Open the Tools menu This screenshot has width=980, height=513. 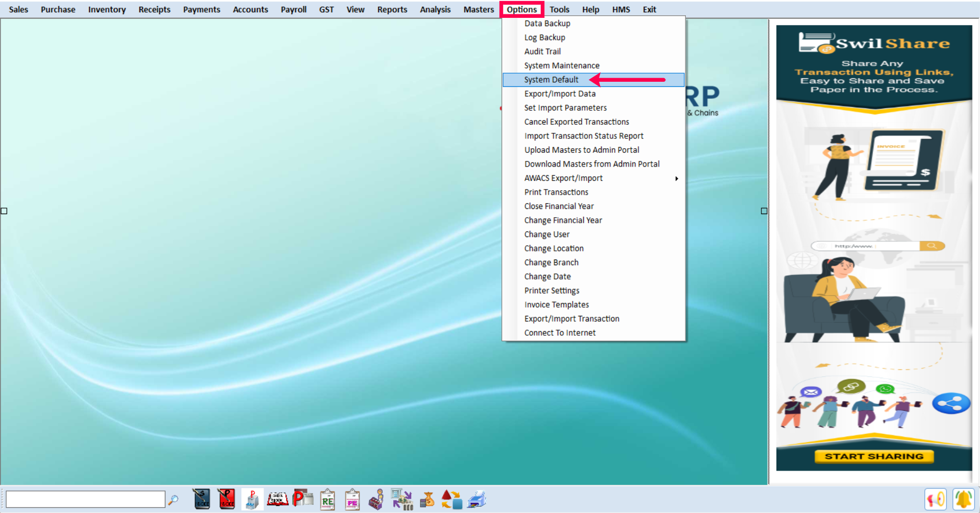pos(559,10)
